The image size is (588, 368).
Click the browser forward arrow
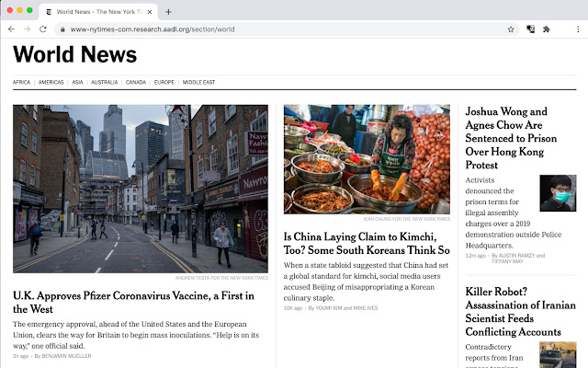[x=27, y=29]
